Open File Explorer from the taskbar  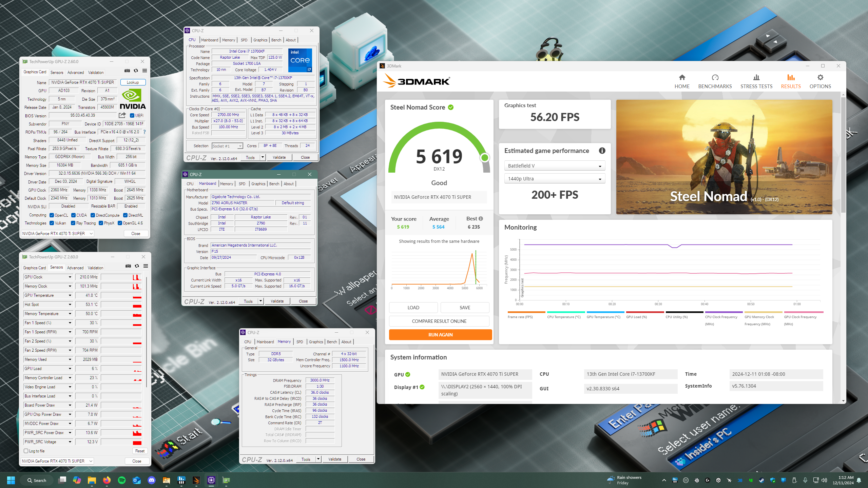pyautogui.click(x=92, y=480)
